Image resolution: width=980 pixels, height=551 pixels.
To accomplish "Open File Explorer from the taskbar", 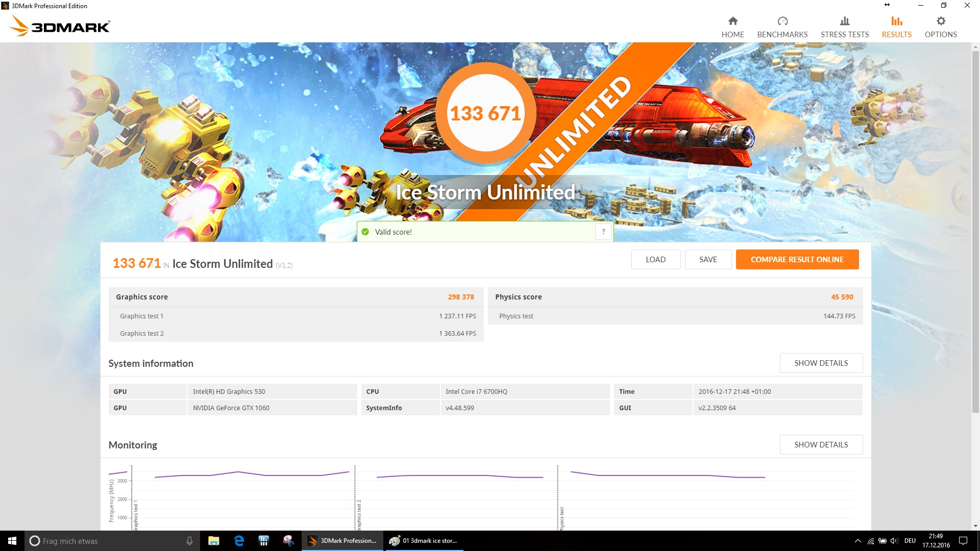I will click(213, 541).
